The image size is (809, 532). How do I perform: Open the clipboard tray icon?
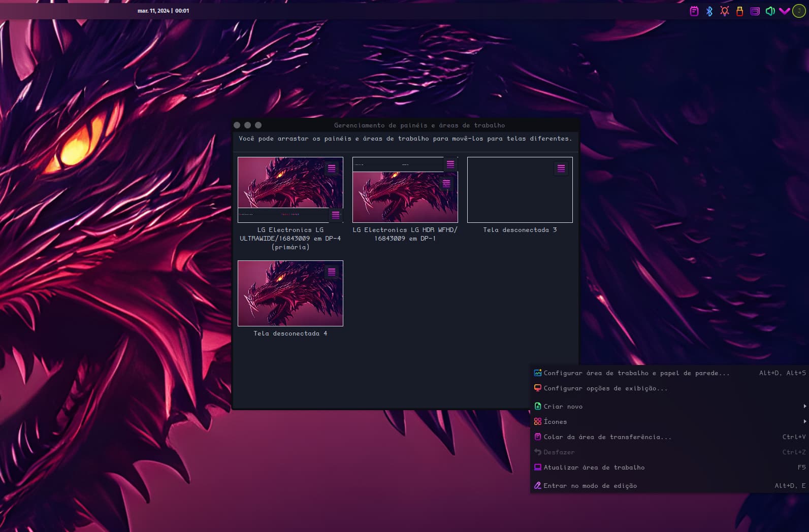click(694, 11)
